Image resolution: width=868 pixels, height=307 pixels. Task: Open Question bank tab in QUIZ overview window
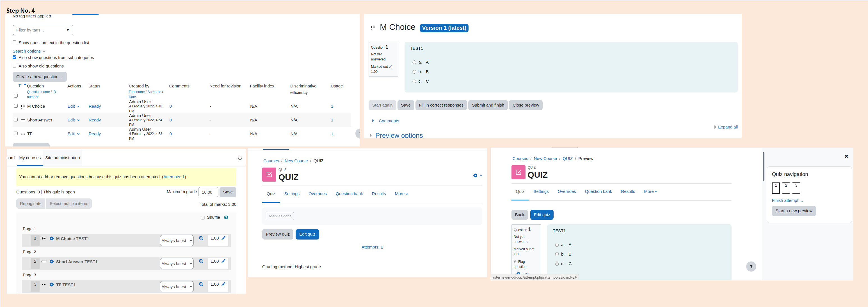[349, 194]
